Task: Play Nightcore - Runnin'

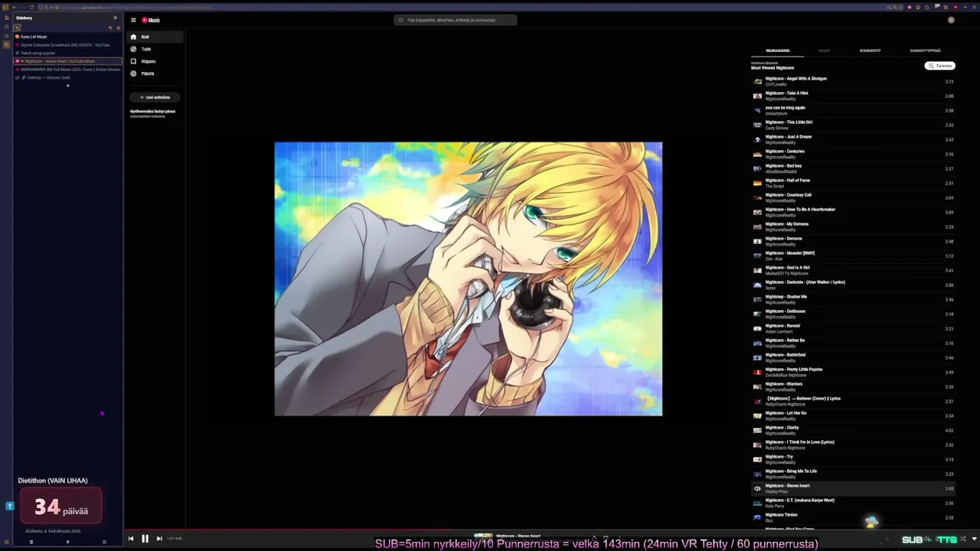Action: 854,328
